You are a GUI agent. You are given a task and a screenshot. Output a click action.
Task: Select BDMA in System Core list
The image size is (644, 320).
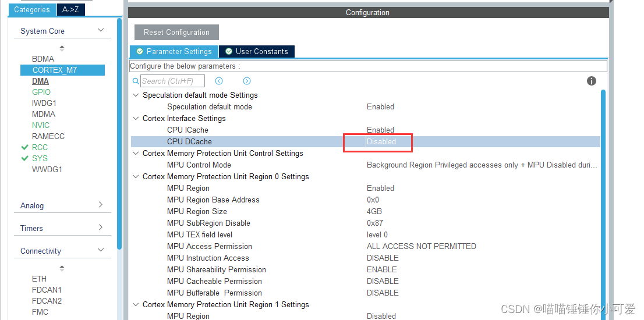point(43,59)
